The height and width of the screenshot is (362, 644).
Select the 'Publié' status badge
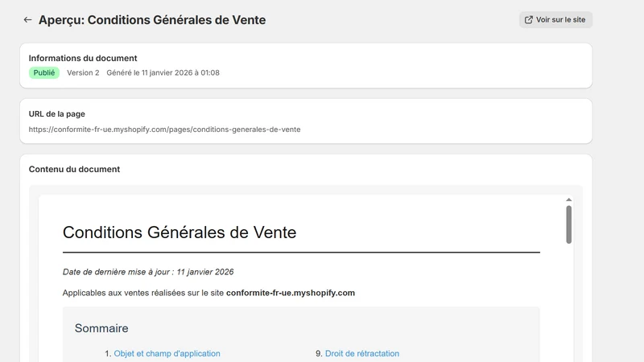pos(44,72)
